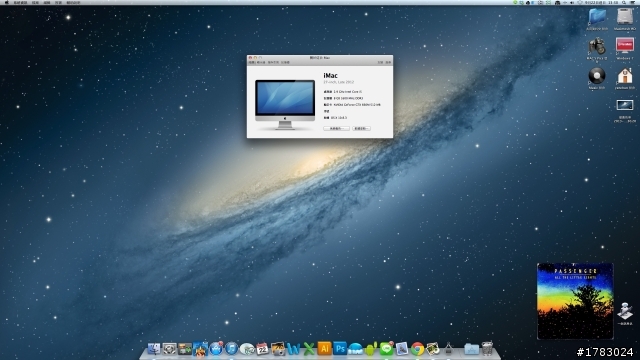Viewport: 640px width, 360px height.
Task: Open Adobe Photoshop from the dock
Action: pos(340,349)
